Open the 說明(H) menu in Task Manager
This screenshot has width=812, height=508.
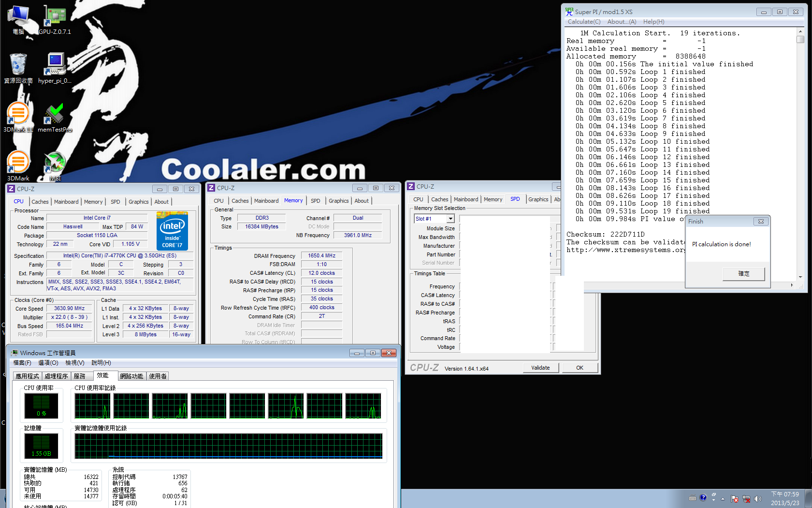tap(101, 363)
